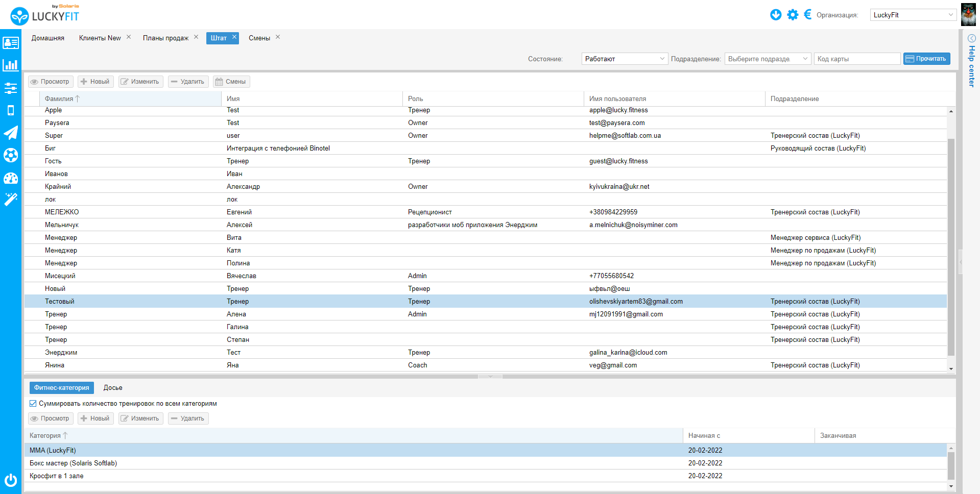The image size is (980, 494).
Task: Click the staff Удалить button
Action: [188, 82]
